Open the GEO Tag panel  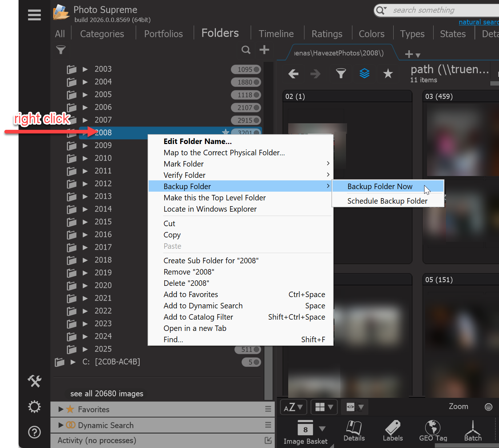click(433, 431)
